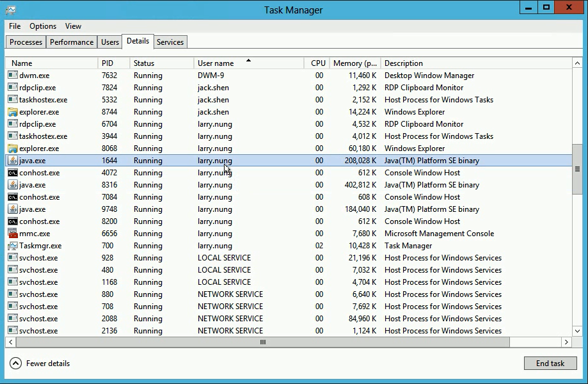588x384 pixels.
Task: Maximize the Task Manager window
Action: 546,8
